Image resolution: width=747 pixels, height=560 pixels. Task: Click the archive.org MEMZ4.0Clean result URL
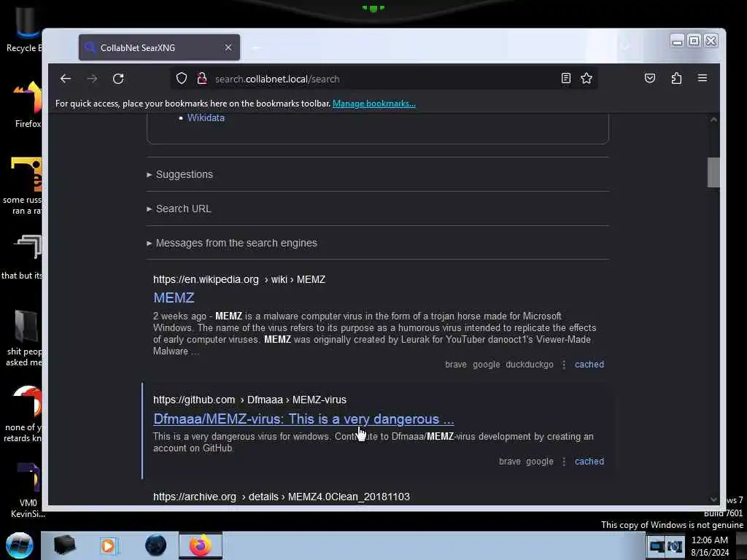point(281,497)
